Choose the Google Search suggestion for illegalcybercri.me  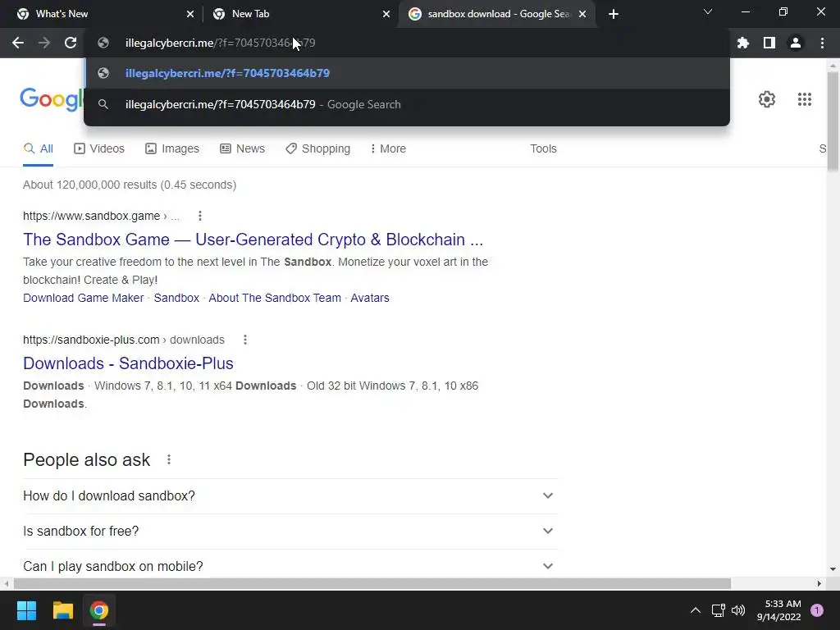click(x=407, y=104)
